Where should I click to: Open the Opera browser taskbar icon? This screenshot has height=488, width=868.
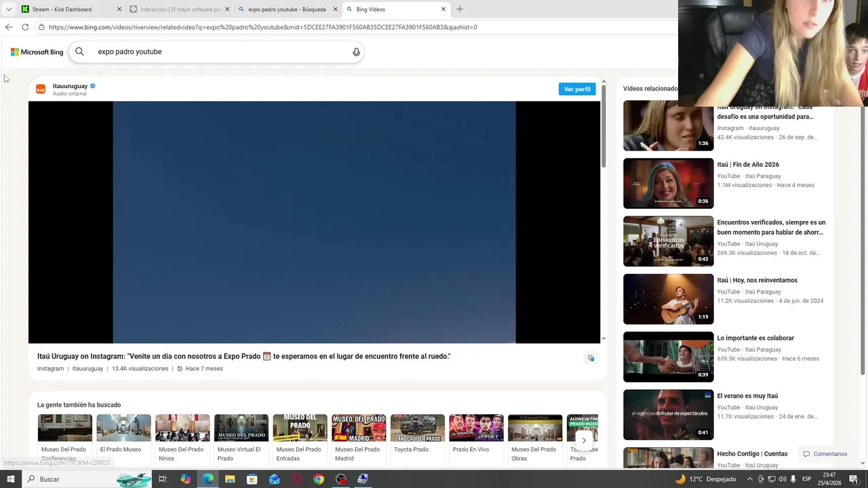[x=296, y=479]
